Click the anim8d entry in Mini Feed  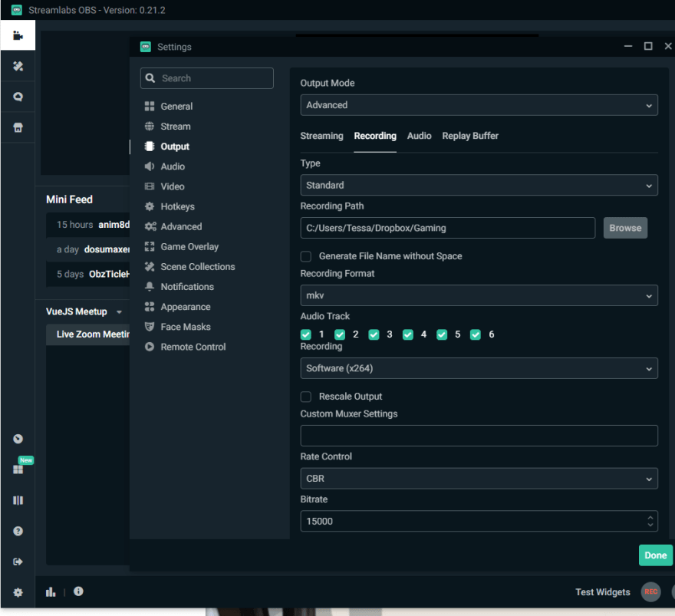pos(87,225)
